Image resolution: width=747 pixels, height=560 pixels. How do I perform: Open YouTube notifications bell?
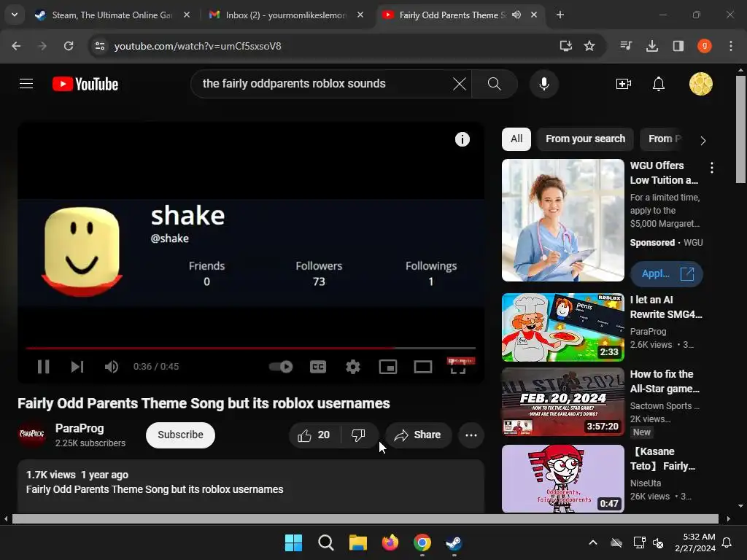click(659, 84)
